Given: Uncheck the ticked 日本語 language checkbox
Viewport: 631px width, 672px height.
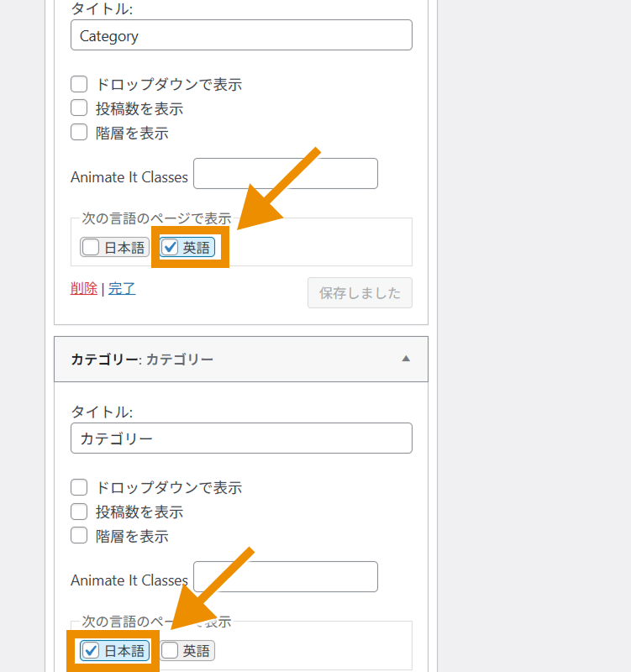Looking at the screenshot, I should (x=91, y=651).
